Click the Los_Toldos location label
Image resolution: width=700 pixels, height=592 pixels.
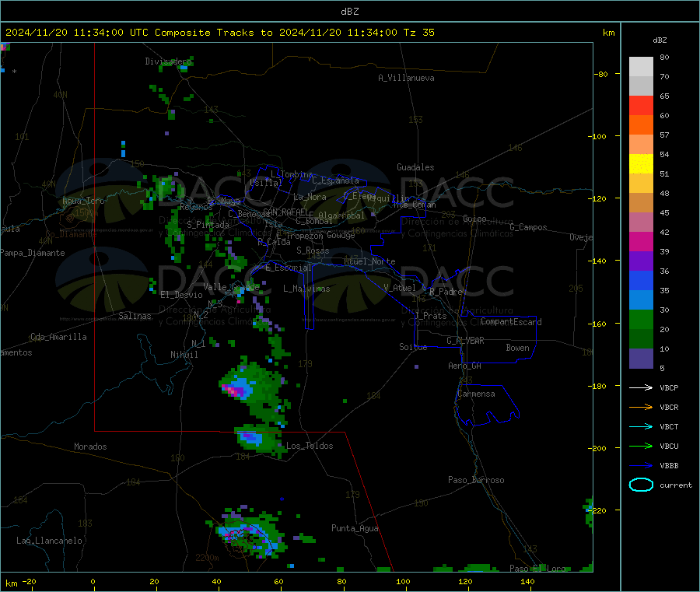310,446
